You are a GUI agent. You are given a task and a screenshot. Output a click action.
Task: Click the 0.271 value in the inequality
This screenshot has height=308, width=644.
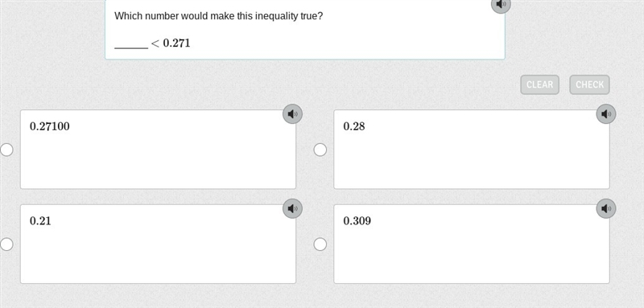tap(176, 43)
